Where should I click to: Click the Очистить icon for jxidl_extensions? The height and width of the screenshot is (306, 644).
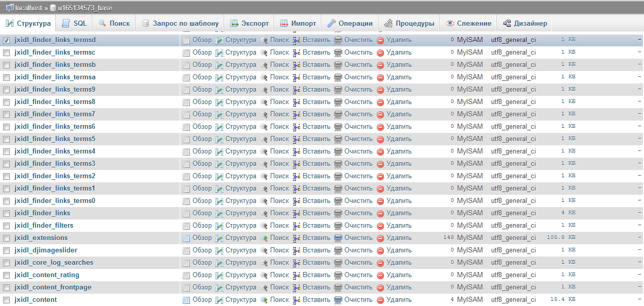(338, 238)
